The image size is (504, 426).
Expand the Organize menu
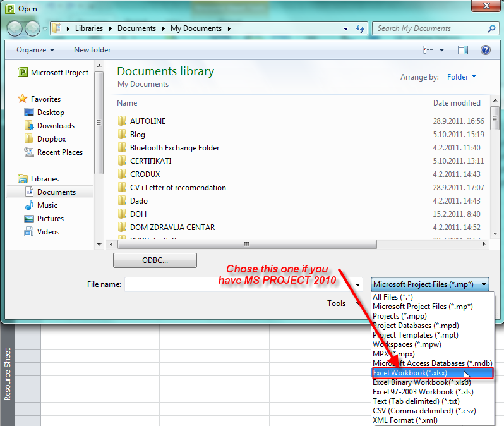(35, 50)
